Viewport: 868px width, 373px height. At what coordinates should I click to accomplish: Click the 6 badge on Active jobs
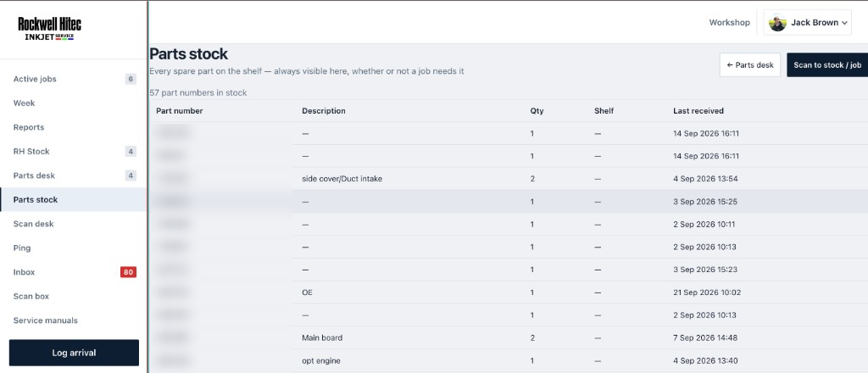pos(131,79)
